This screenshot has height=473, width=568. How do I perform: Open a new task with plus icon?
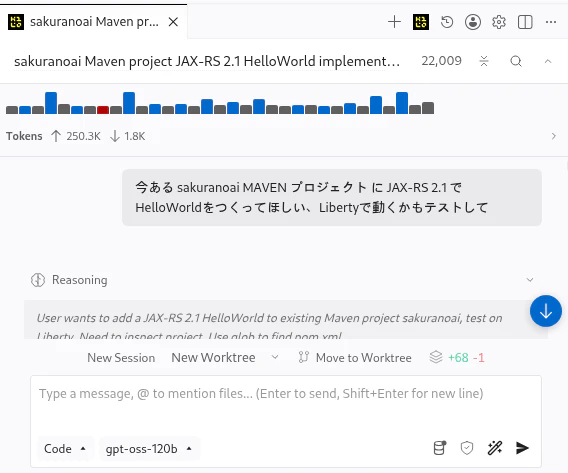click(394, 22)
